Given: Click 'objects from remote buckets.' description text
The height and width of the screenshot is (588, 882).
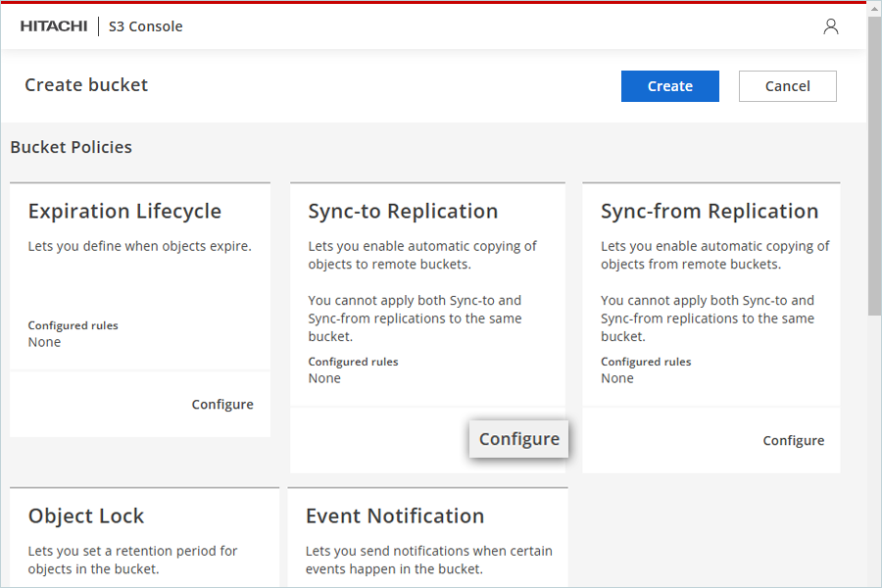Looking at the screenshot, I should [x=691, y=264].
